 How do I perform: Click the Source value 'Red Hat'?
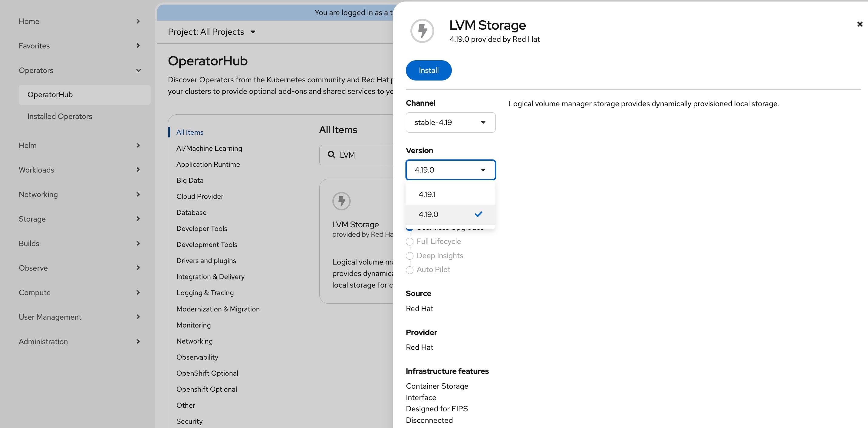click(x=419, y=309)
